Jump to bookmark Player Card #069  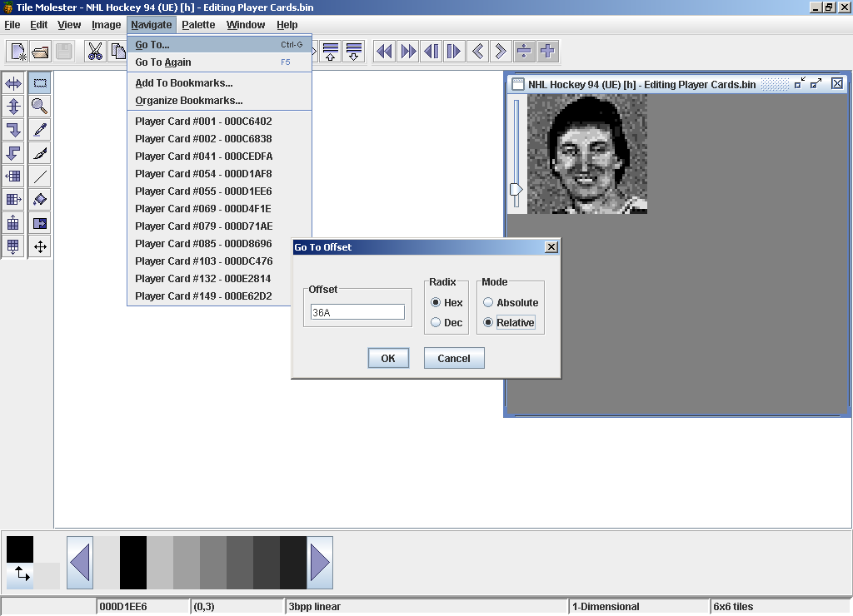(202, 209)
